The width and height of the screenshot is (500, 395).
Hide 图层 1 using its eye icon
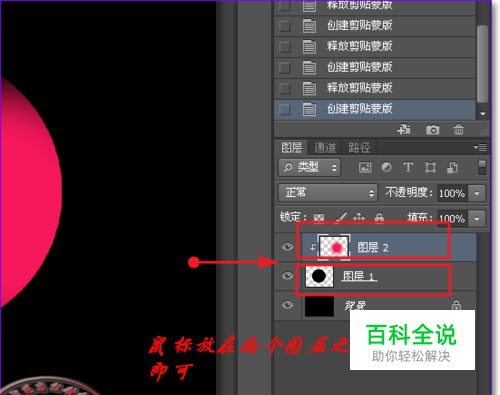point(287,276)
